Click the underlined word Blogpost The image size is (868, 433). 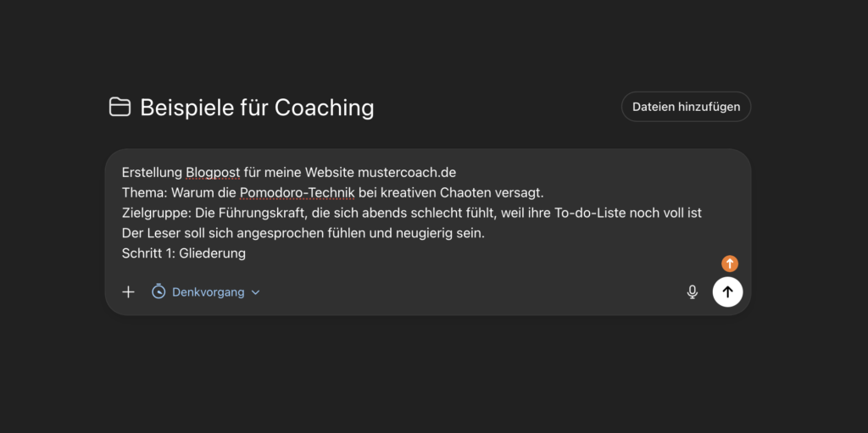[x=213, y=172]
